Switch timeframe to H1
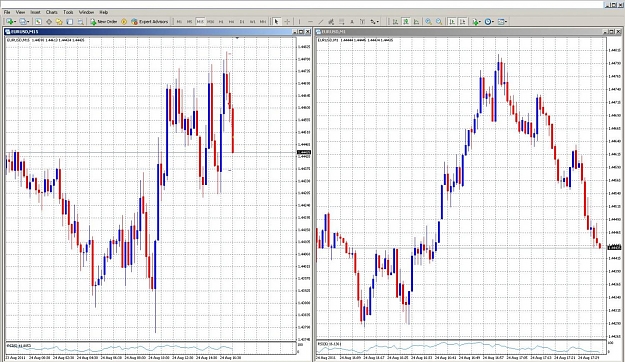 point(221,22)
